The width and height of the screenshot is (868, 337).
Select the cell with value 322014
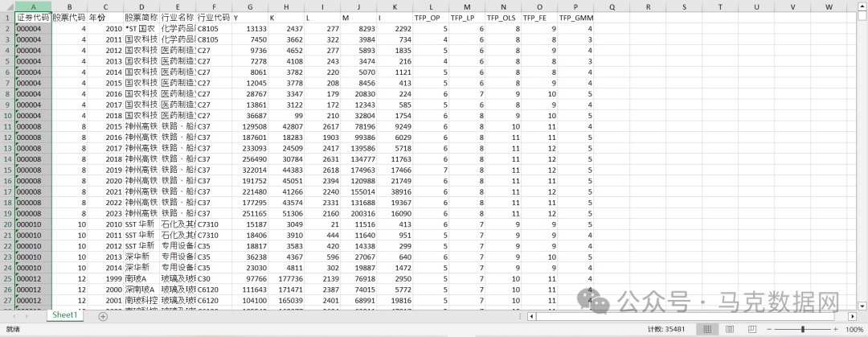pyautogui.click(x=250, y=169)
